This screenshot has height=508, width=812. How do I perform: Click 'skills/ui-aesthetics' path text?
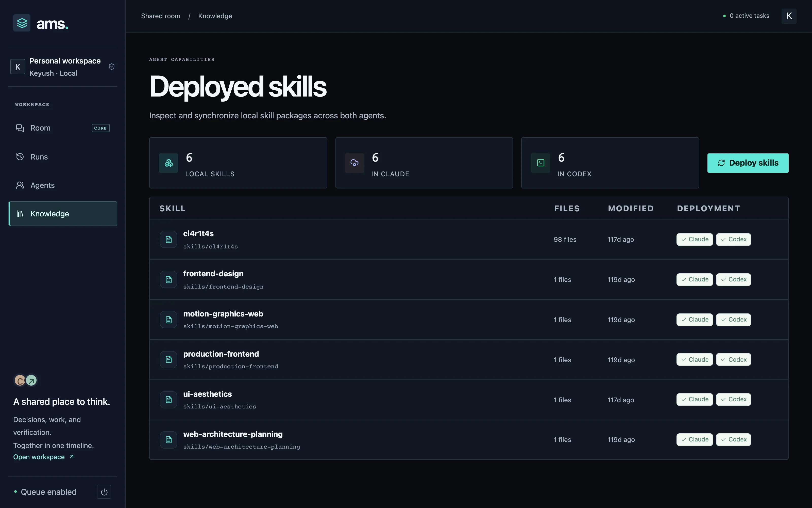pyautogui.click(x=219, y=407)
